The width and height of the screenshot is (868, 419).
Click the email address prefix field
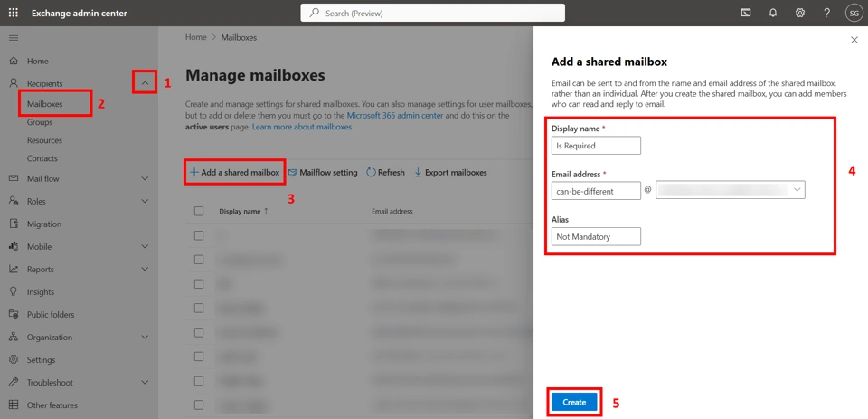click(596, 190)
